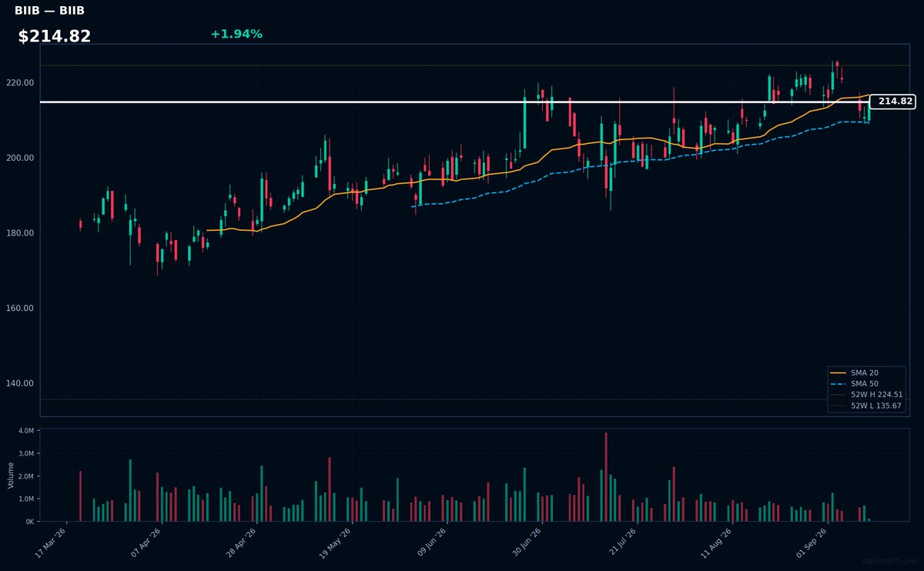Click the 1.0M volume axis label
The image size is (924, 571).
[27, 499]
